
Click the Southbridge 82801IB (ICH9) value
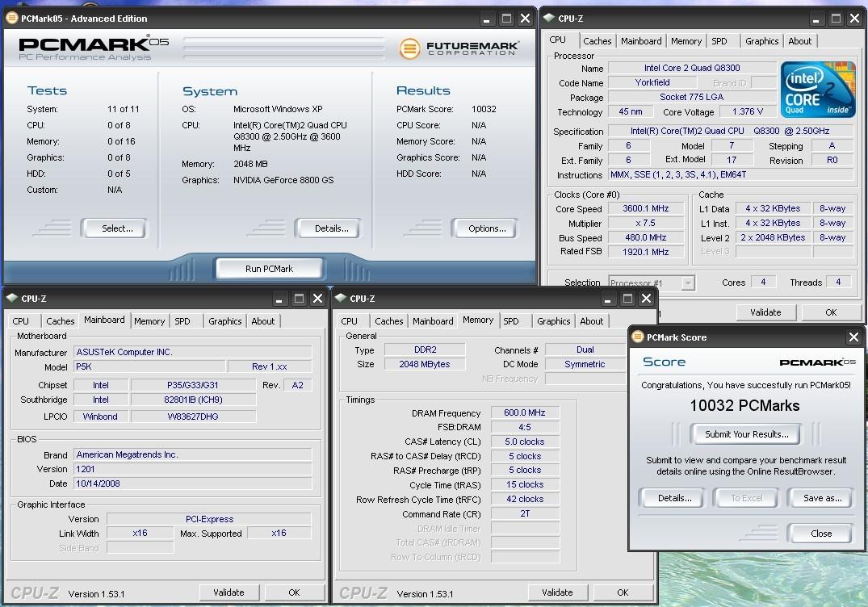click(193, 400)
